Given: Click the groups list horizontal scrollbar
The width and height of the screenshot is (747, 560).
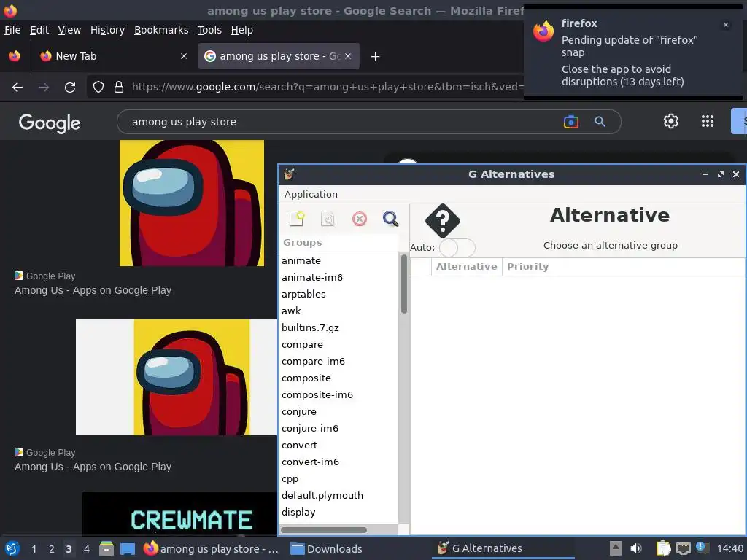Looking at the screenshot, I should [x=323, y=529].
